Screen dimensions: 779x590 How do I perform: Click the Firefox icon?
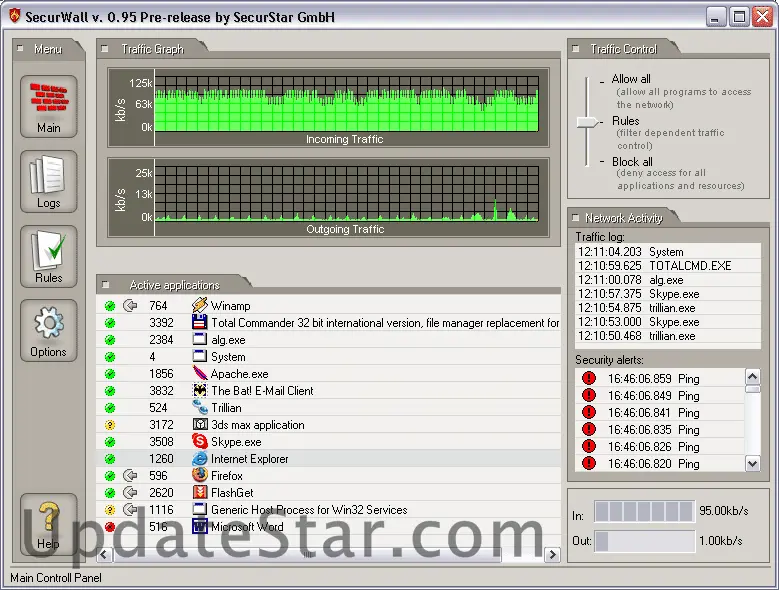tap(200, 475)
